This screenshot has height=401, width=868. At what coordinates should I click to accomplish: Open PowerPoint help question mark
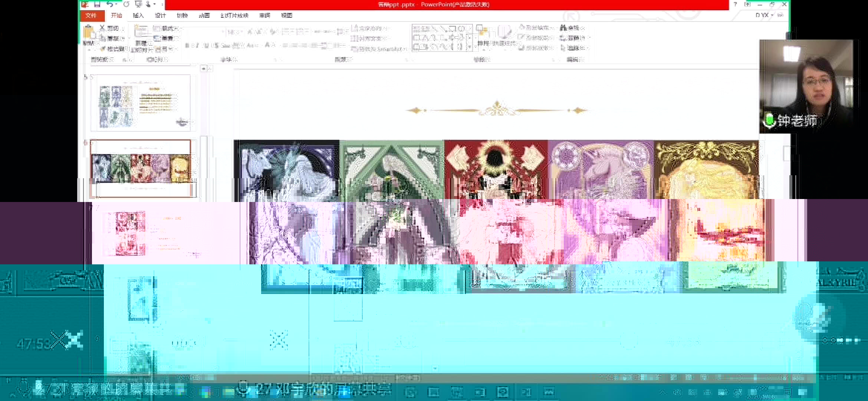735,4
